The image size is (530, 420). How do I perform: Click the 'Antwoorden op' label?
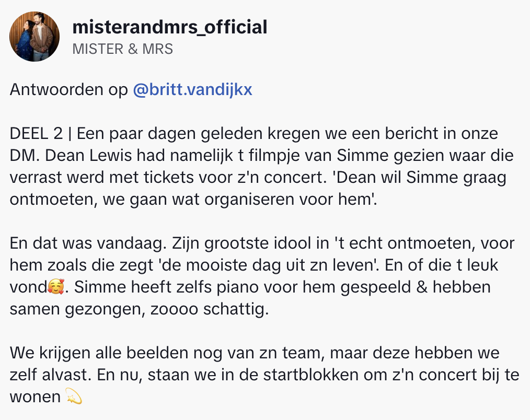point(69,90)
